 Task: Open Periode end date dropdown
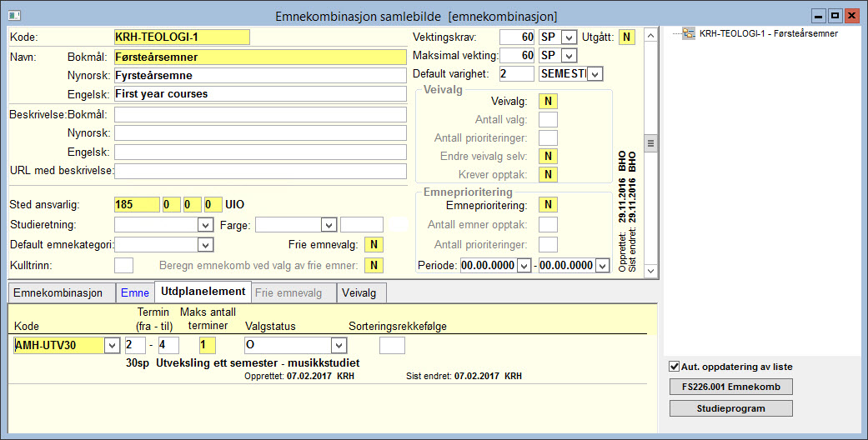point(602,266)
